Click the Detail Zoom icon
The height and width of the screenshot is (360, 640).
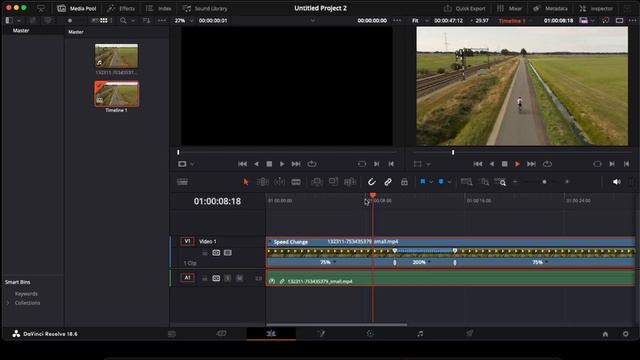[484, 182]
